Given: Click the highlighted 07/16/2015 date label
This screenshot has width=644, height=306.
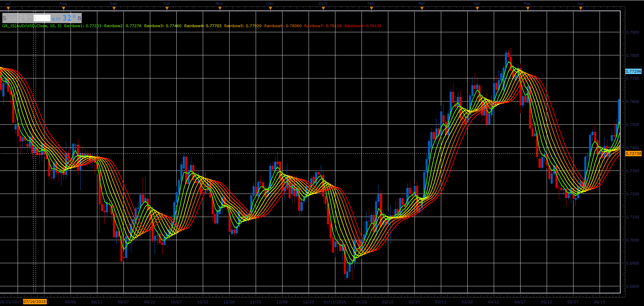Looking at the screenshot, I should click(x=35, y=302).
